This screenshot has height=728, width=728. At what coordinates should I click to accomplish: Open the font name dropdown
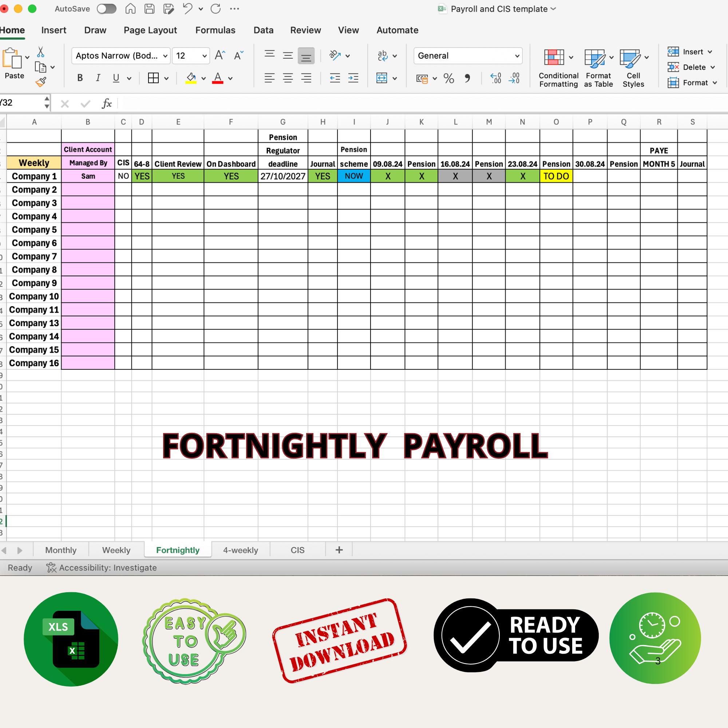(x=165, y=55)
